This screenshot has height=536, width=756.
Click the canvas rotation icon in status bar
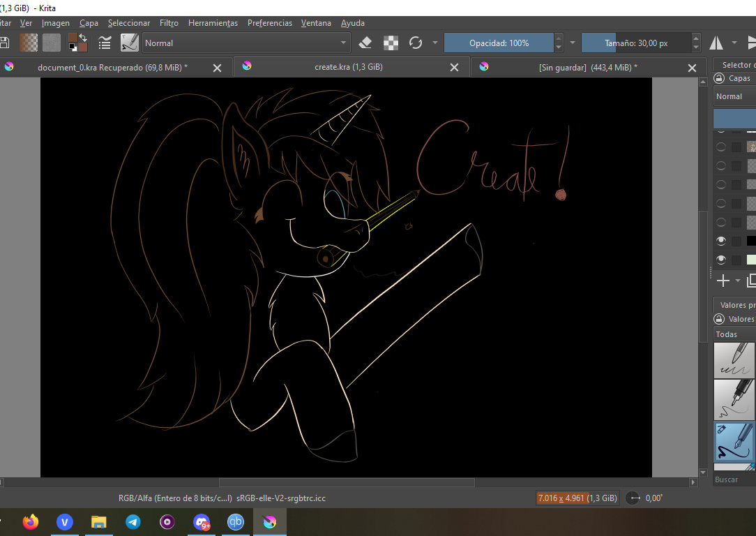pyautogui.click(x=633, y=498)
